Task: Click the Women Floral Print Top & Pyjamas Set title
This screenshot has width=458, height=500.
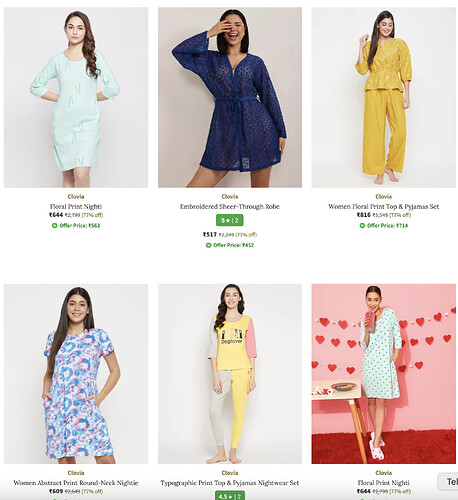Action: tap(384, 207)
